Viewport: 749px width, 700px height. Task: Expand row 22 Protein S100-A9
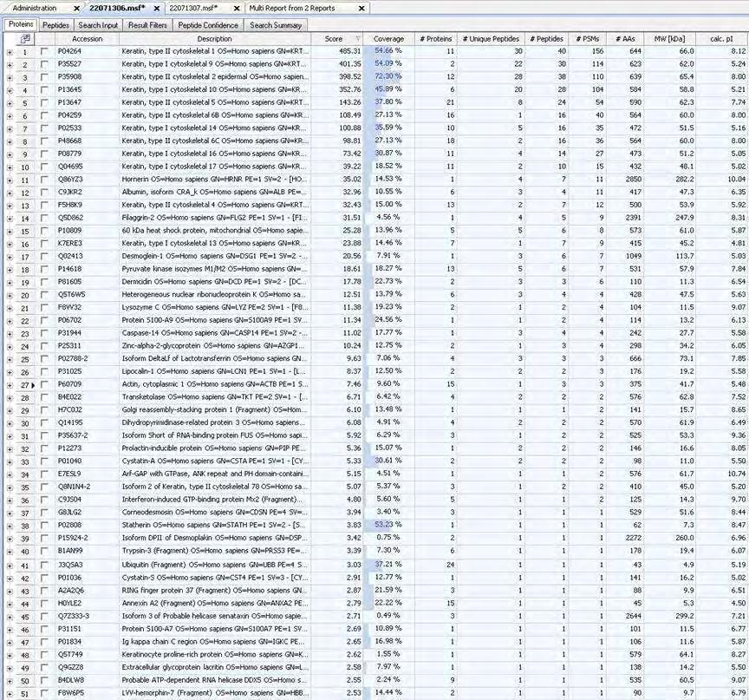pos(10,321)
